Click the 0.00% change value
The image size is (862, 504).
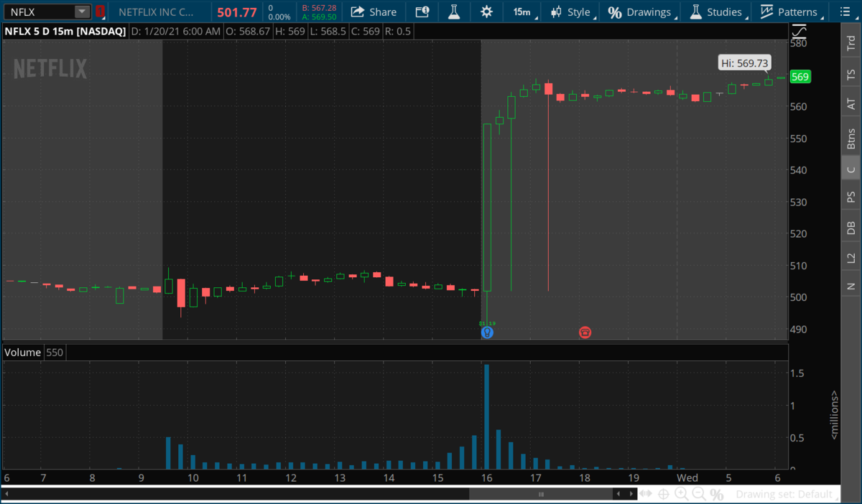[279, 17]
